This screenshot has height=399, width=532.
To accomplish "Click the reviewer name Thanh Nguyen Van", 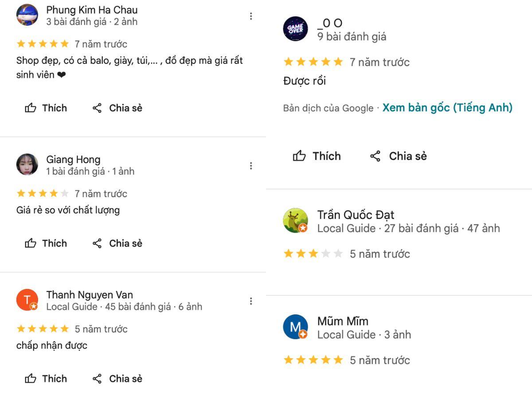I will pyautogui.click(x=90, y=295).
